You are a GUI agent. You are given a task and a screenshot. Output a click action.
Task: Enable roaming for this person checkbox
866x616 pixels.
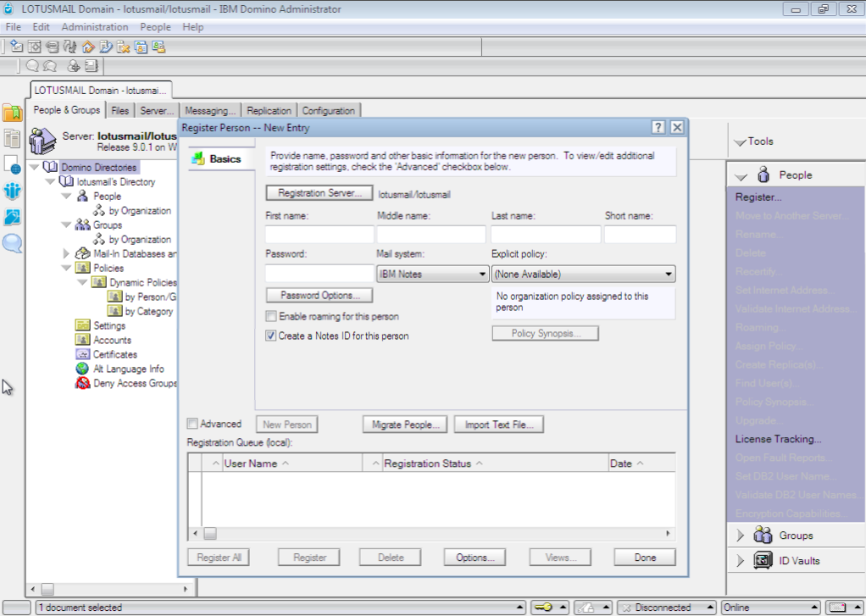tap(271, 317)
